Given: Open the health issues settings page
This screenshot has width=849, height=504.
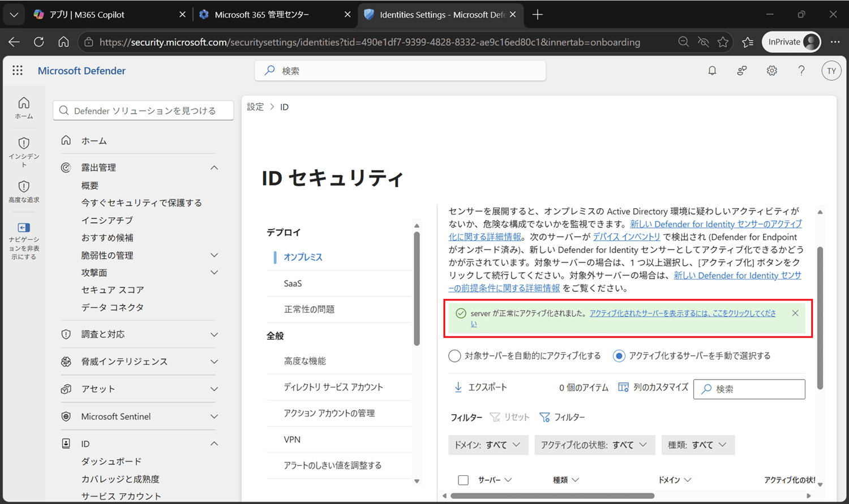Looking at the screenshot, I should (309, 309).
